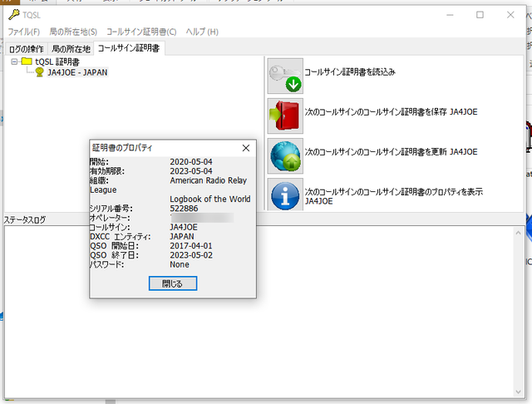The height and width of the screenshot is (404, 532).
Task: Click the red safe save-certificate icon
Action: (x=285, y=116)
